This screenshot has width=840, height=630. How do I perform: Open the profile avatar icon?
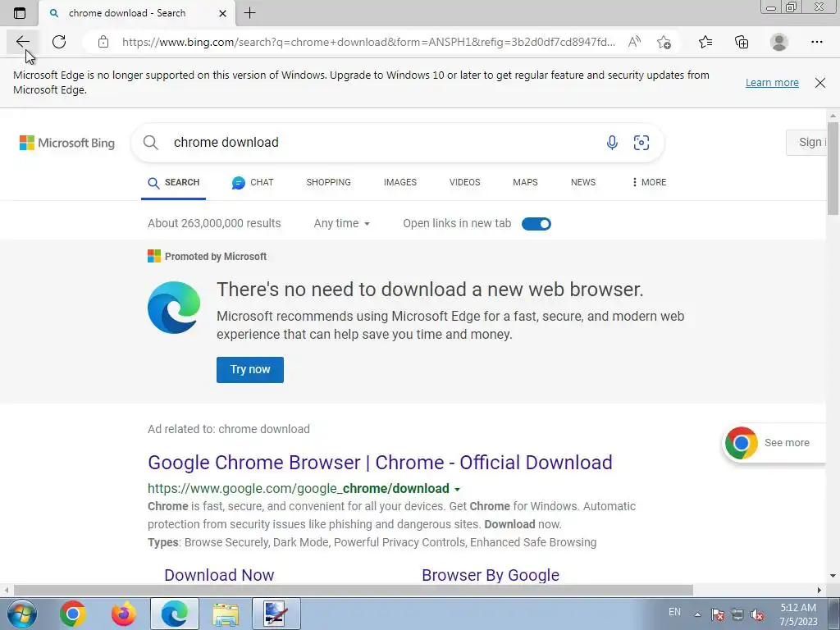(x=779, y=42)
